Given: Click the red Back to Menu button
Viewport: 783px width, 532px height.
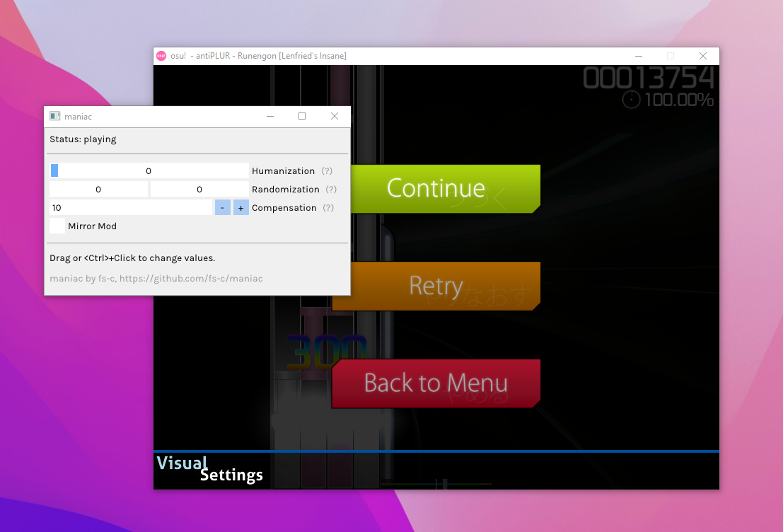Looking at the screenshot, I should 436,383.
